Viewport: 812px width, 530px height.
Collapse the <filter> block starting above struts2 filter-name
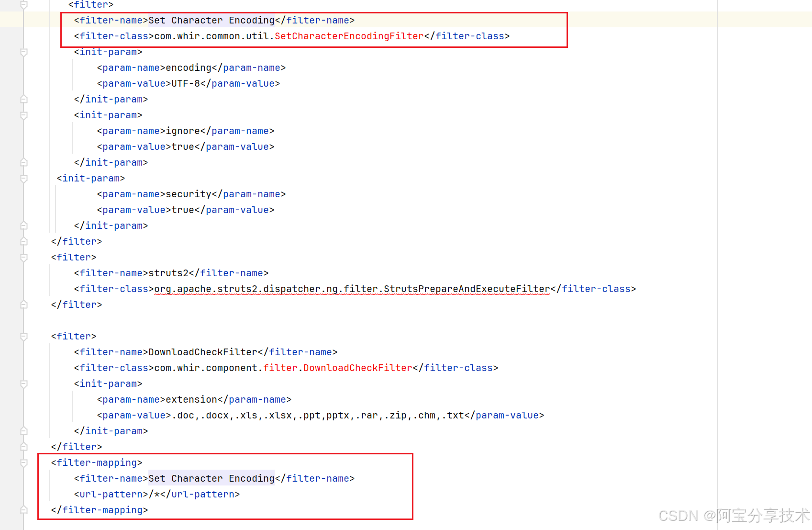pyautogui.click(x=23, y=258)
